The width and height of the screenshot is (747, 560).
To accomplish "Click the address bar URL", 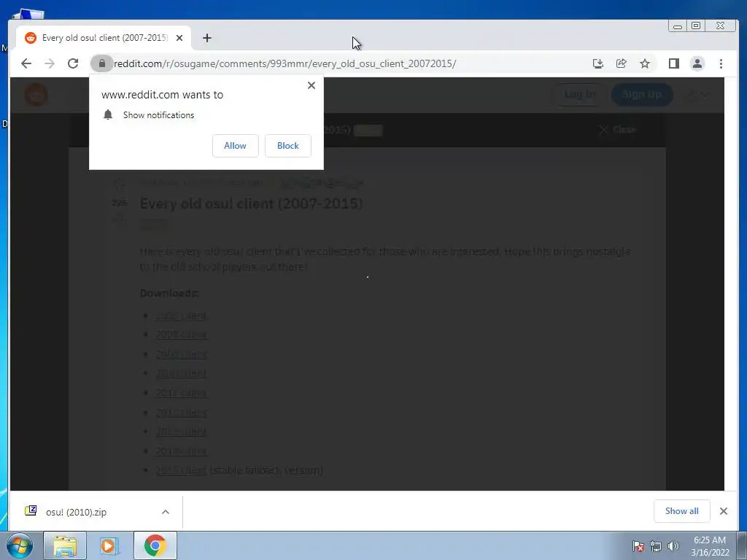I will click(285, 63).
